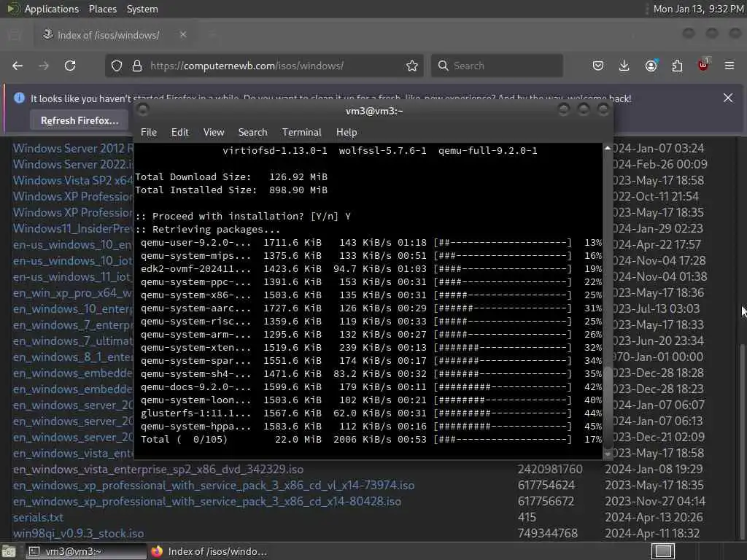The height and width of the screenshot is (560, 747).
Task: Click the uBlock Origin extension icon
Action: tap(703, 65)
